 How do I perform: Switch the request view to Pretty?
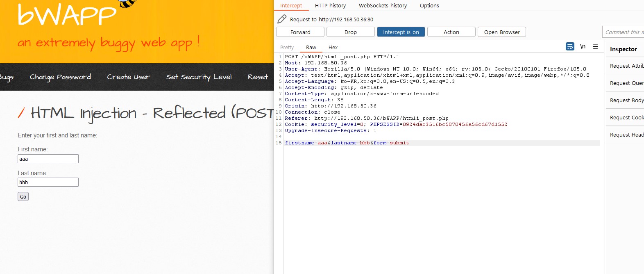(287, 47)
